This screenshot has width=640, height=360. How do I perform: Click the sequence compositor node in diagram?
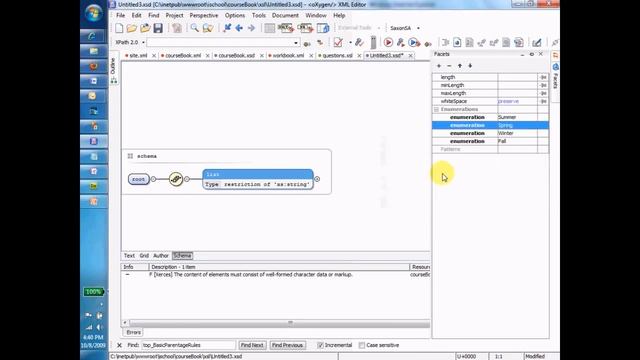[x=176, y=179]
